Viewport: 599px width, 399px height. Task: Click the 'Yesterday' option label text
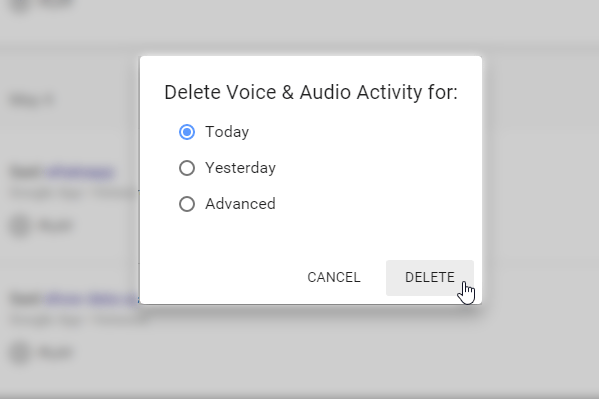pos(240,168)
